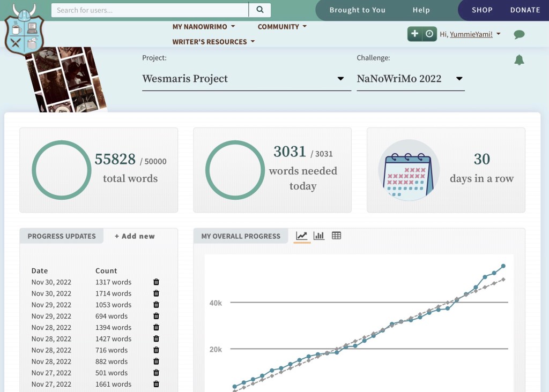Switch to line graph view
Viewport: 549px width, 392px height.
[x=302, y=236]
